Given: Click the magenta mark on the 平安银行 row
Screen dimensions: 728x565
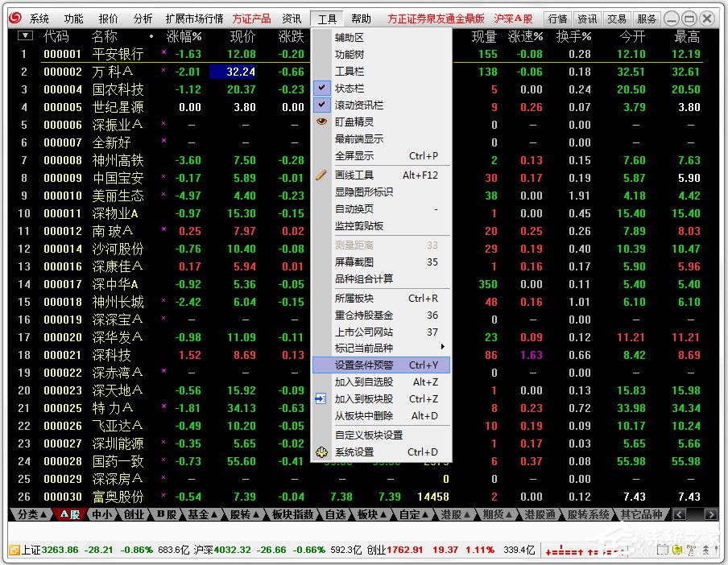Looking at the screenshot, I should (x=163, y=52).
